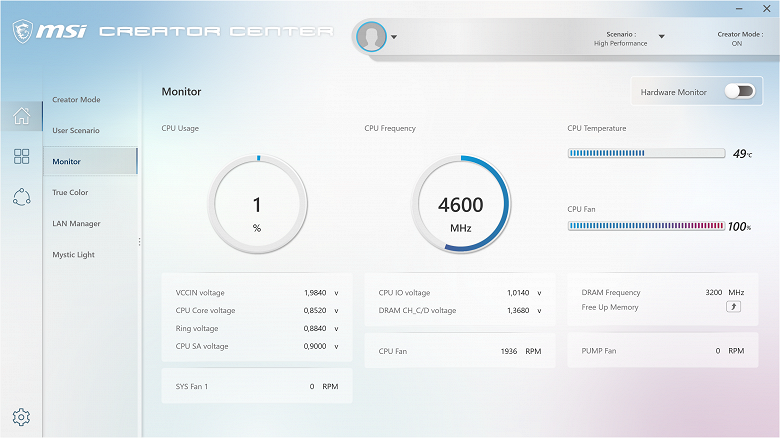Minimize the Creator Center window
This screenshot has width=780, height=438.
(739, 8)
